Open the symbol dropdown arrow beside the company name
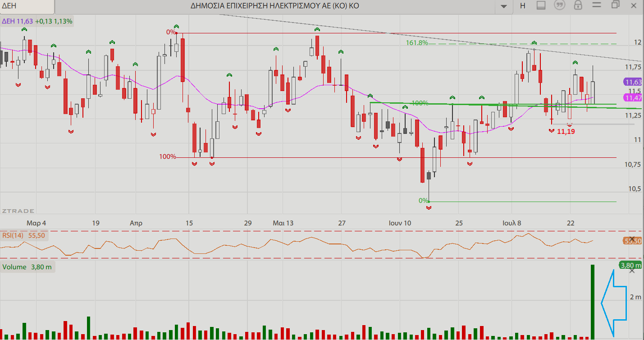 [504, 6]
